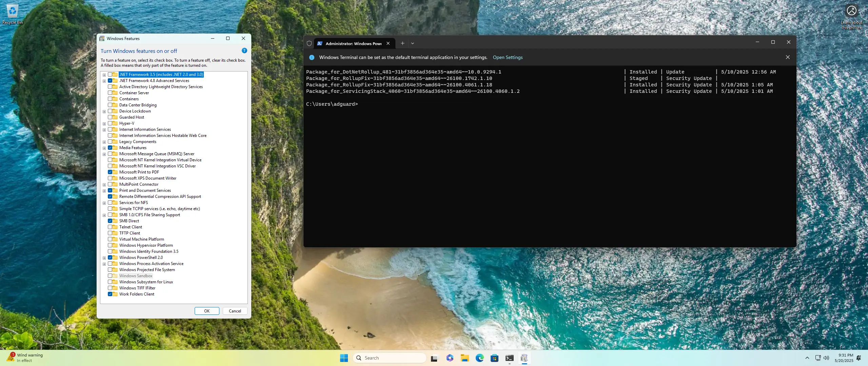This screenshot has width=868, height=366.
Task: Click the Windows Start button
Action: (344, 358)
